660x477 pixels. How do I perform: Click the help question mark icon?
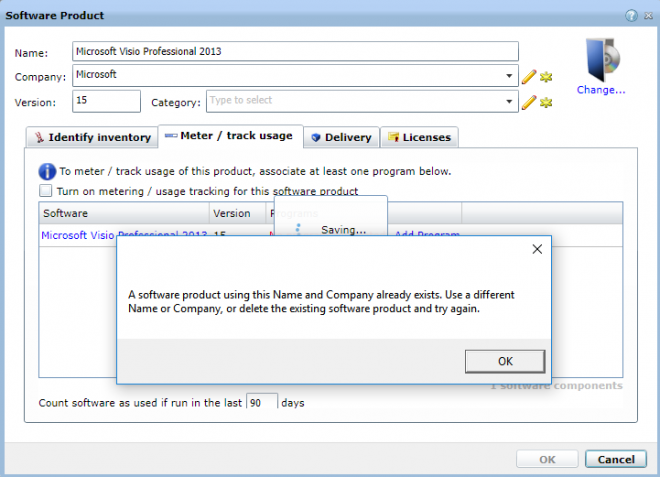(x=631, y=16)
